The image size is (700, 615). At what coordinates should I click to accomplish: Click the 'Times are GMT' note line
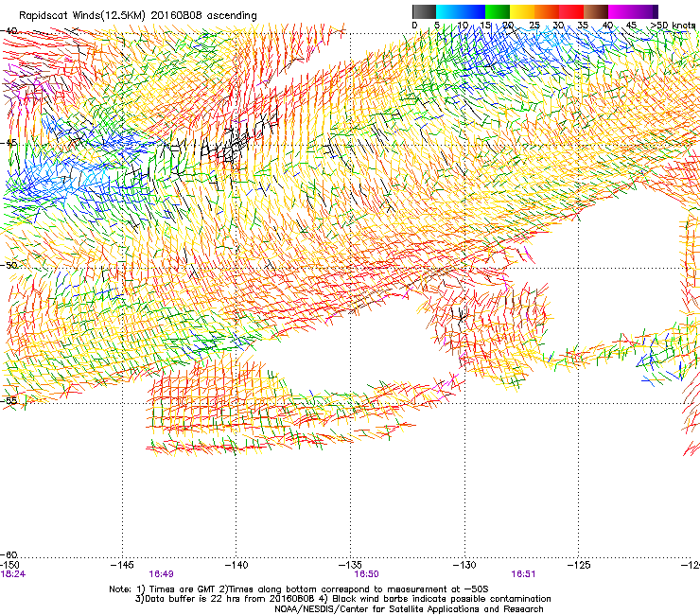(299, 589)
